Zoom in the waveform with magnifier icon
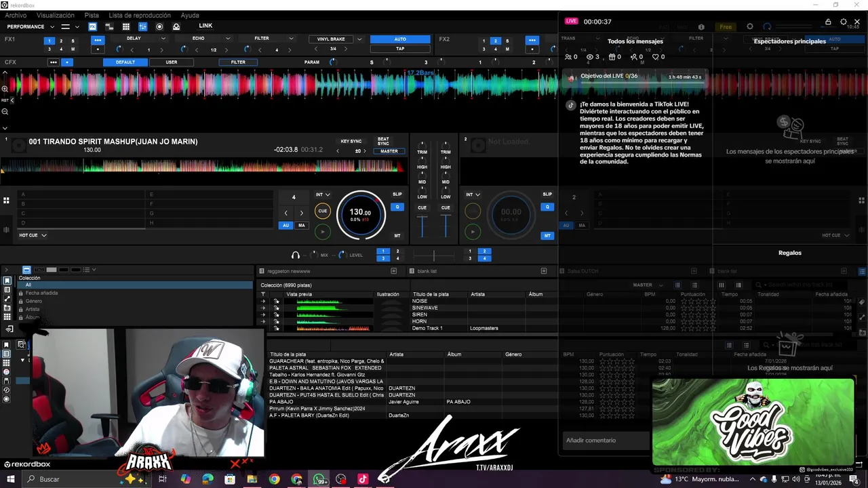This screenshot has height=488, width=868. pos(5,89)
